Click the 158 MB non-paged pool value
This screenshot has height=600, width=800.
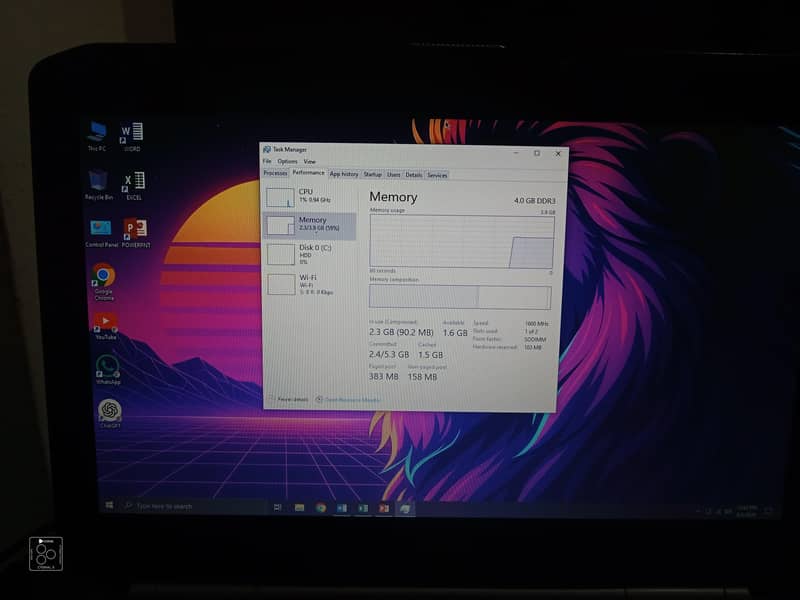422,377
